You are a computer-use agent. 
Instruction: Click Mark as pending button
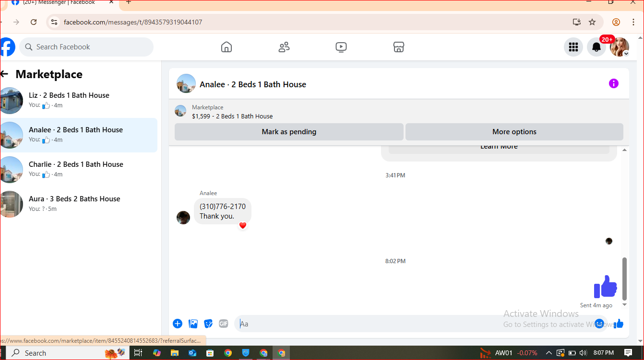(x=289, y=132)
